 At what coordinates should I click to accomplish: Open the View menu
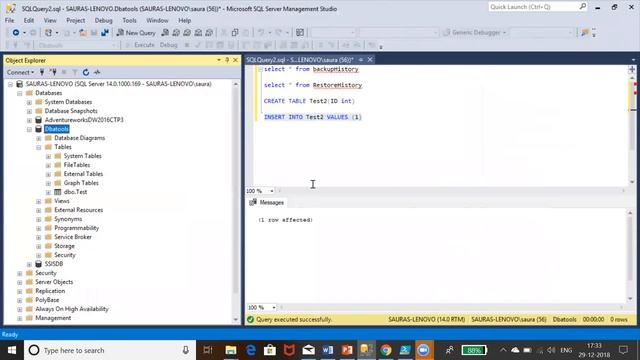coord(50,20)
